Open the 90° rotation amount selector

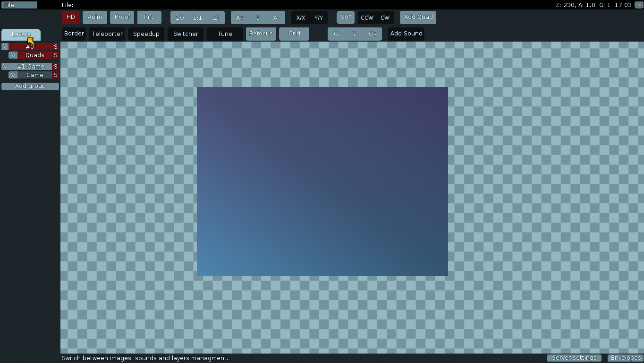(346, 17)
